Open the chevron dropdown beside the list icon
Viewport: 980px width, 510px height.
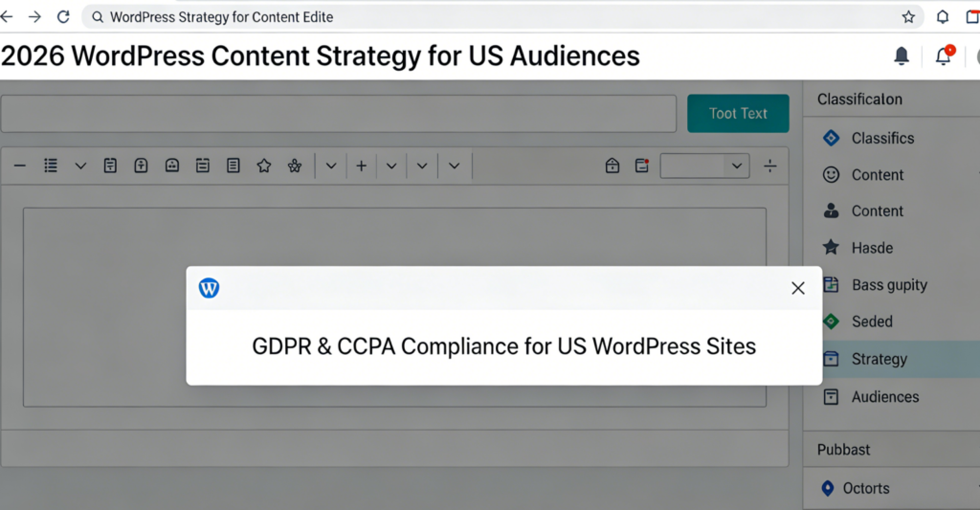[80, 166]
